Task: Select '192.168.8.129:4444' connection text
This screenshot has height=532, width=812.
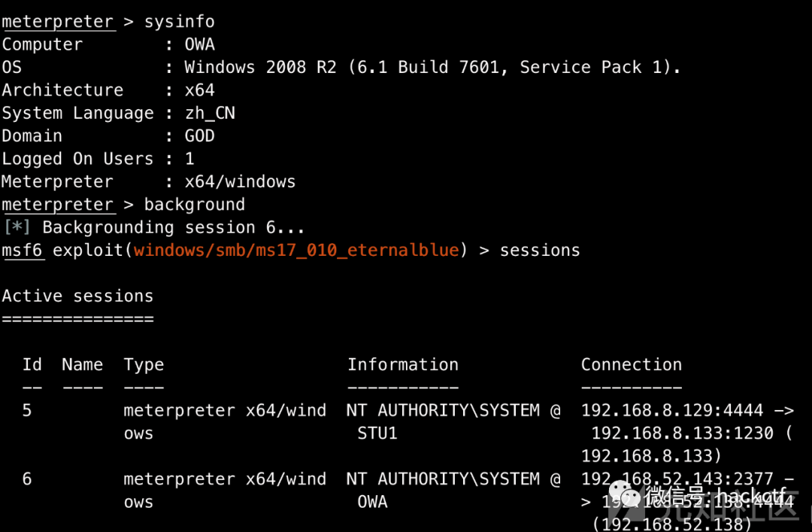Action: 672,410
